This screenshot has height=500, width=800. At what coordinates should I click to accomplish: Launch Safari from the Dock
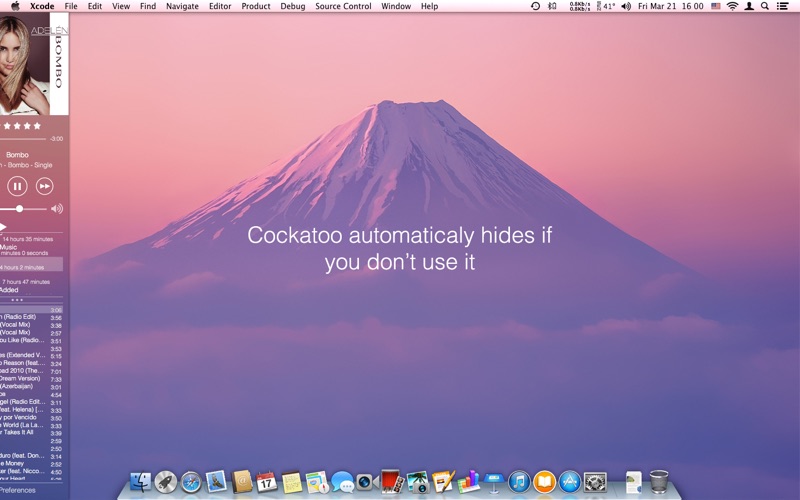click(x=191, y=482)
